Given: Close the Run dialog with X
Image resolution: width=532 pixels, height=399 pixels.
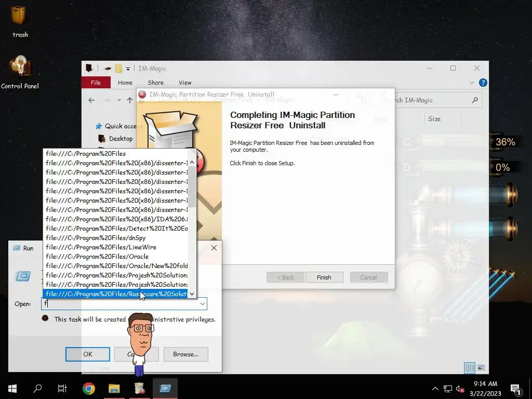Looking at the screenshot, I should 214,248.
